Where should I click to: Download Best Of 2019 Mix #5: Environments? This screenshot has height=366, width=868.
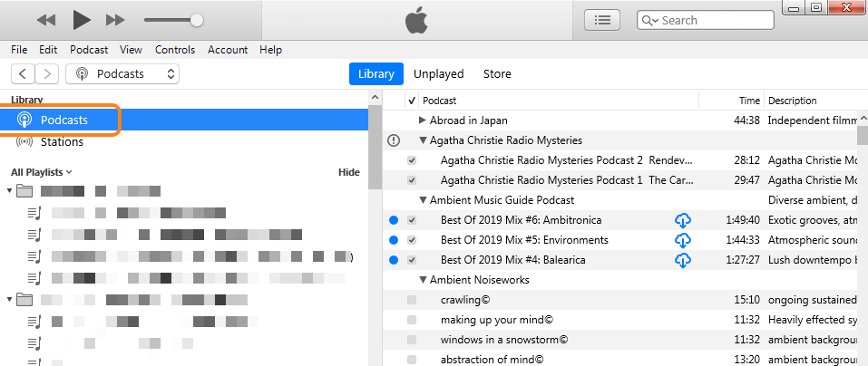[x=683, y=240]
